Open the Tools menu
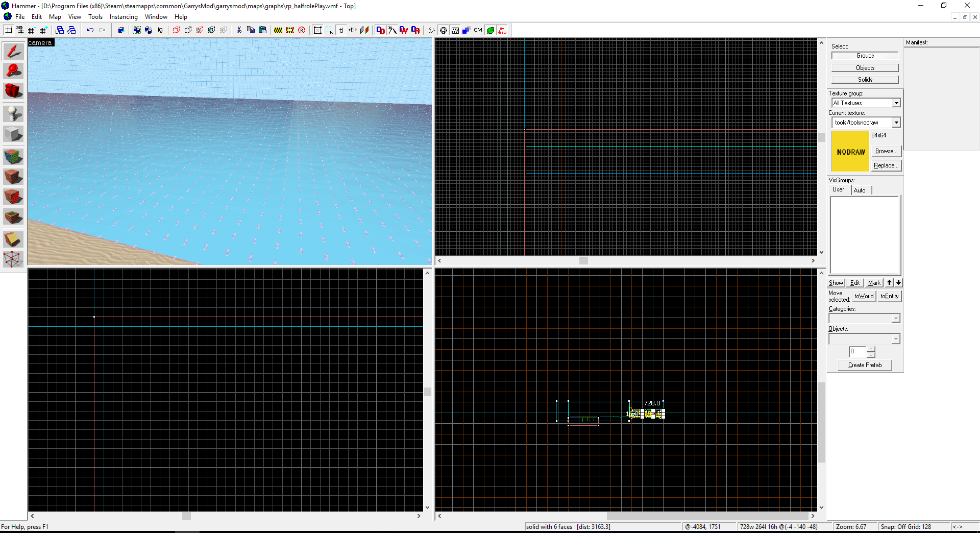Screen dimensions: 980x533 click(95, 17)
